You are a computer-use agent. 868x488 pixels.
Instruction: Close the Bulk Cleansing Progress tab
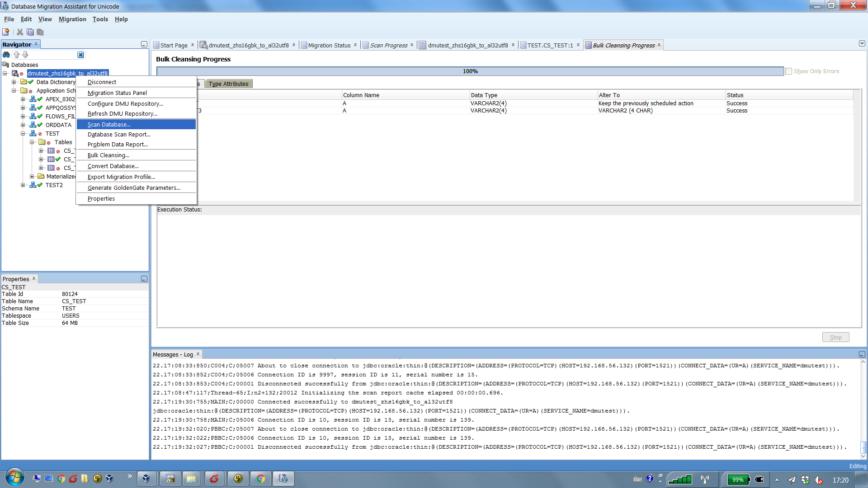[659, 45]
